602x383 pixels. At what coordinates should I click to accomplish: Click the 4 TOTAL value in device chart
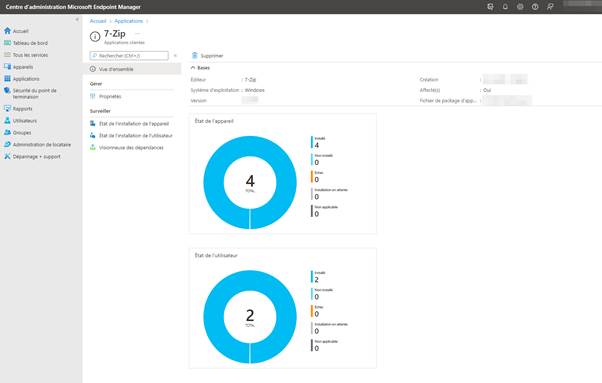250,183
